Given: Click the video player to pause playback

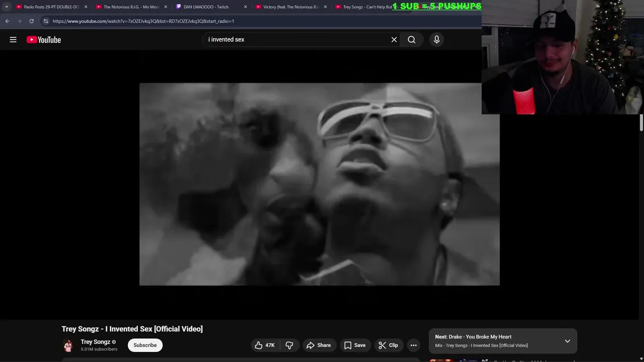Looking at the screenshot, I should 319,184.
